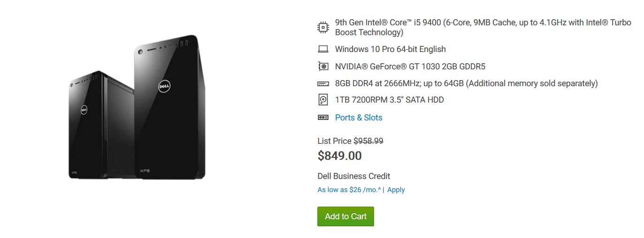This screenshot has width=644, height=238.
Task: Click Dell logo on large tower
Action: (164, 86)
